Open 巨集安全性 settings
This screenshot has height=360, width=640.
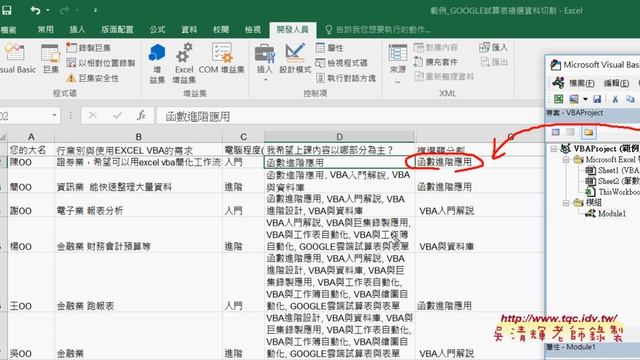pyautogui.click(x=93, y=78)
